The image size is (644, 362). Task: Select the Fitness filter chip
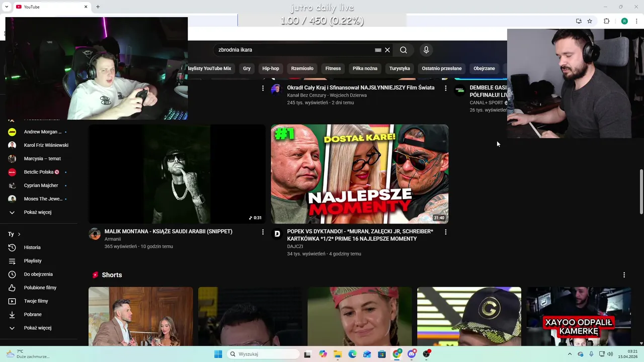click(x=333, y=68)
